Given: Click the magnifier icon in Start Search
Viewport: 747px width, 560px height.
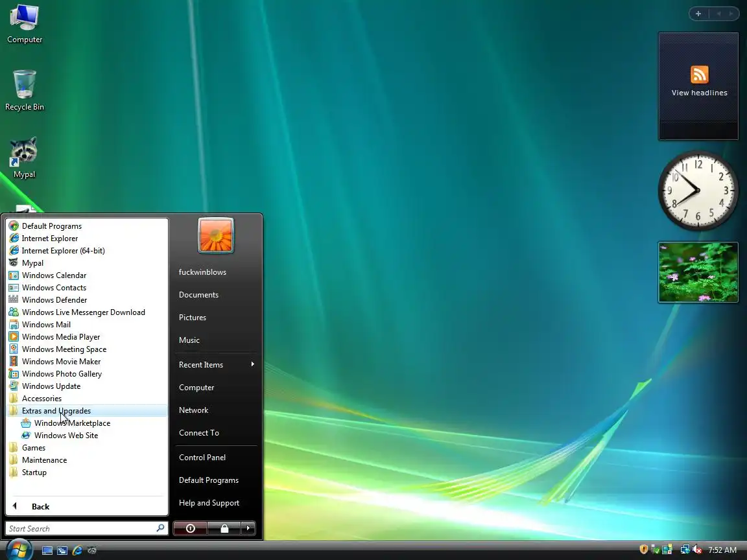Looking at the screenshot, I should pyautogui.click(x=161, y=528).
